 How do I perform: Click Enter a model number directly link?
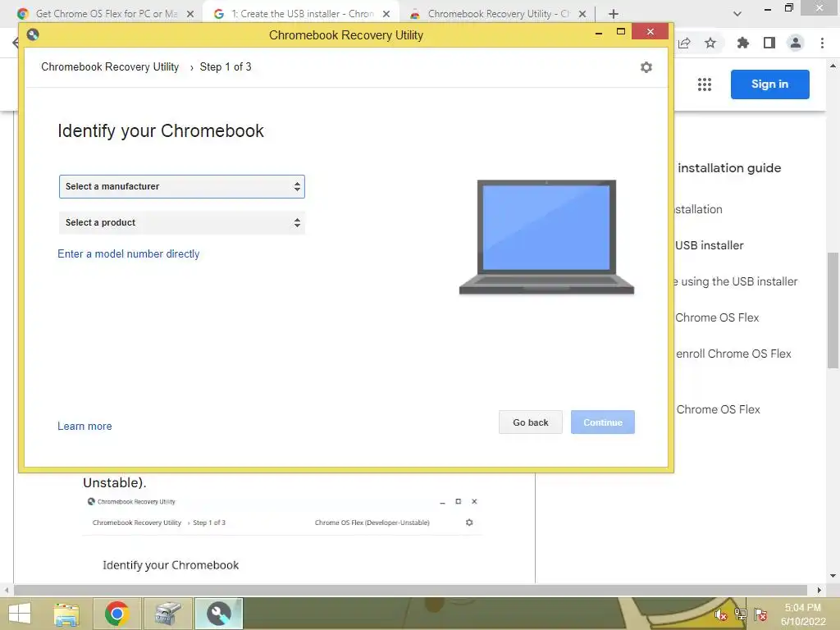[x=129, y=254]
